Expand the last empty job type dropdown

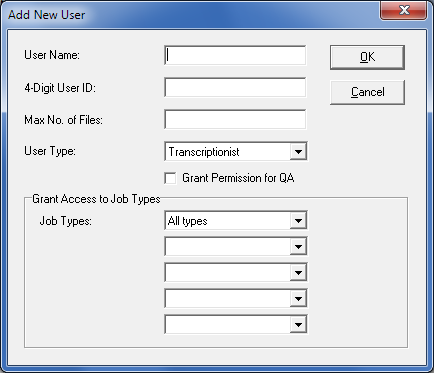click(236, 324)
